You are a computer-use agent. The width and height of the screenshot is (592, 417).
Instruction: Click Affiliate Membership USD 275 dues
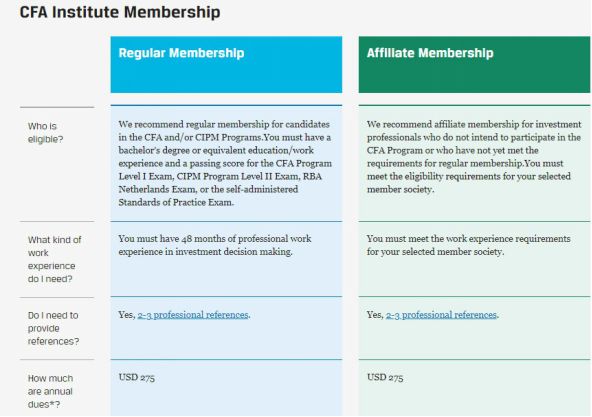pyautogui.click(x=385, y=377)
